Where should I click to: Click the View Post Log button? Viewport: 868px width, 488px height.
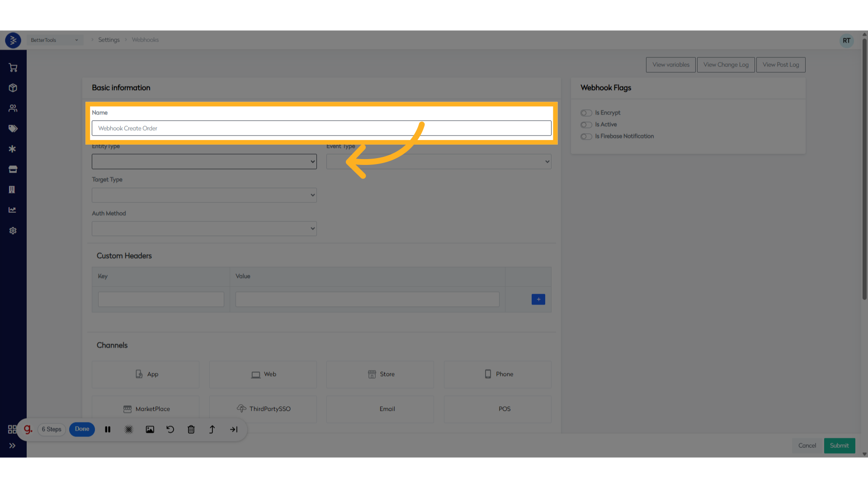[781, 65]
